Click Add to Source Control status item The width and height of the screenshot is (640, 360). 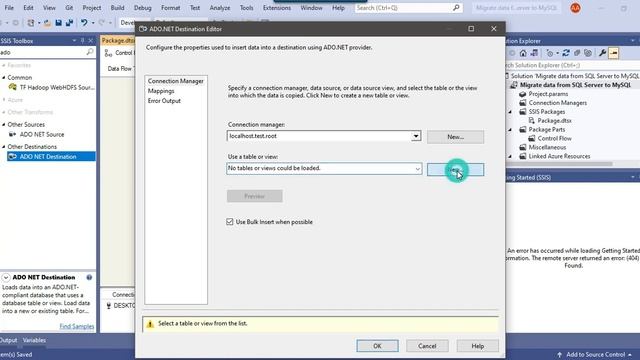[x=595, y=355]
